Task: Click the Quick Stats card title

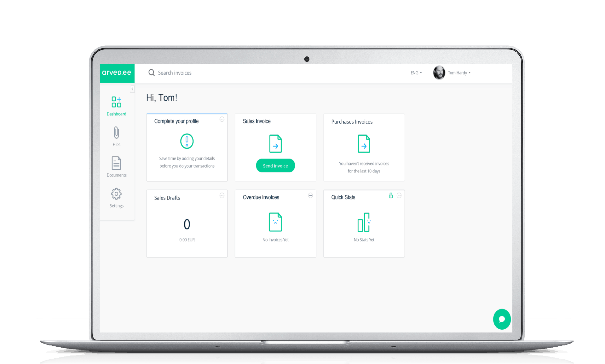Action: [343, 197]
